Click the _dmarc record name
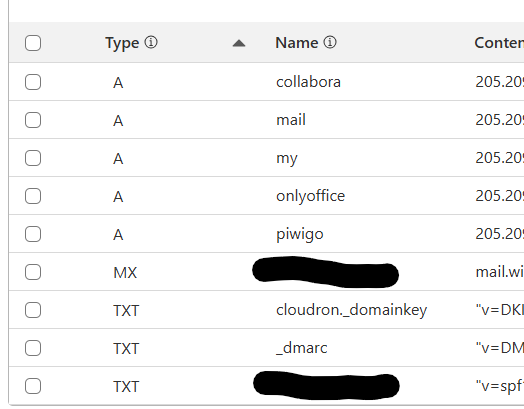Viewport: 524px width, 409px height. [x=301, y=348]
